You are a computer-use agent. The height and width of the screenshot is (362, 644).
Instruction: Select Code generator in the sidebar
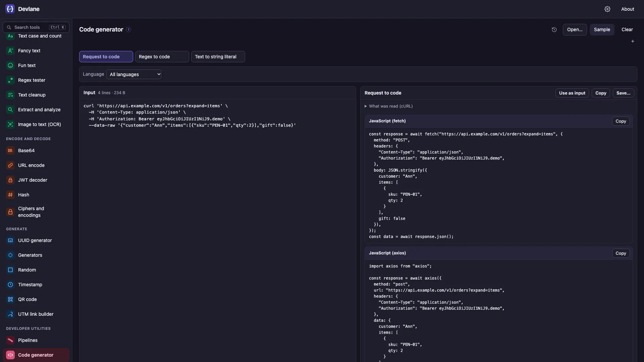point(36,355)
